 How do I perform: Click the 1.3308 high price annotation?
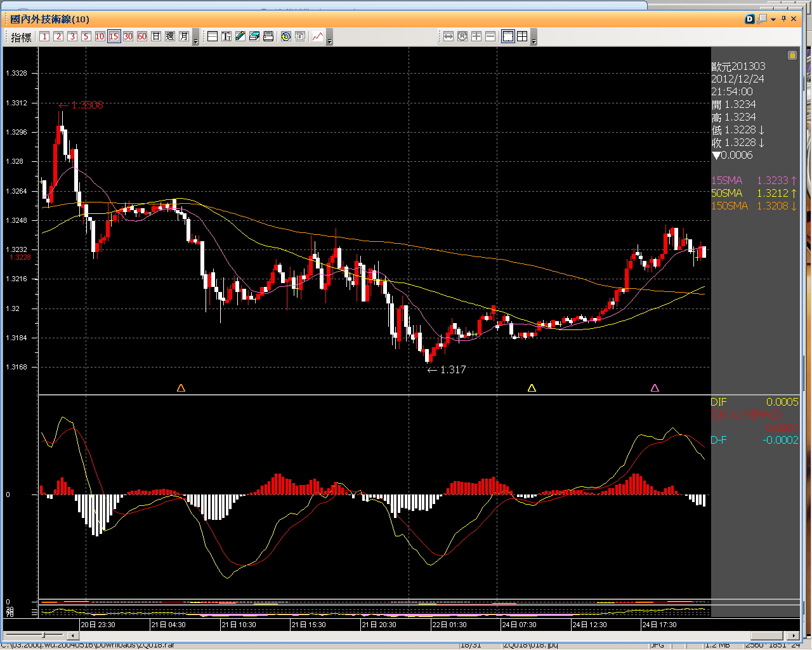(x=81, y=105)
